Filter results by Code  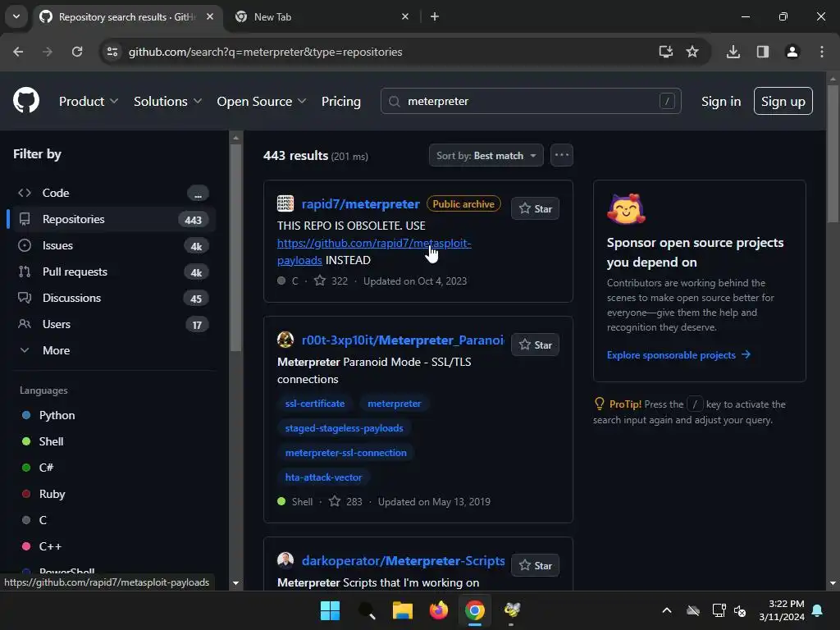(x=112, y=193)
